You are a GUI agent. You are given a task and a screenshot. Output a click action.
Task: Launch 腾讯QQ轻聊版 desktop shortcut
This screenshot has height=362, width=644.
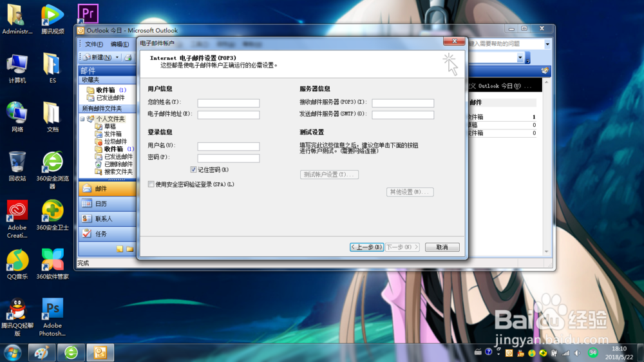tap(17, 317)
